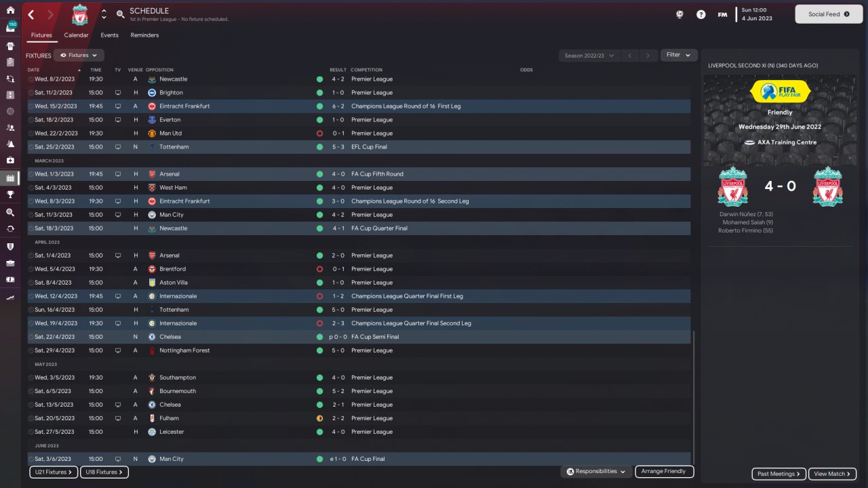868x488 pixels.
Task: Open the Filter dropdown
Action: [x=679, y=55]
